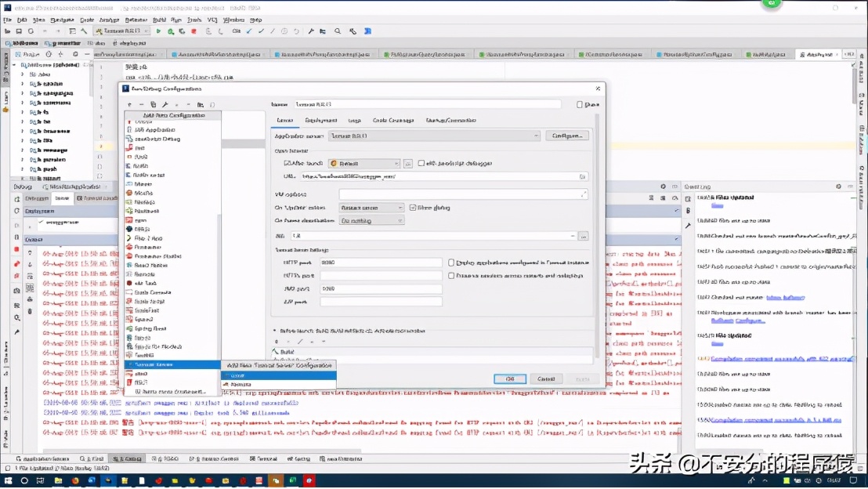The height and width of the screenshot is (489, 868).
Task: Copy configuration icon in dialog toolbar
Action: pyautogui.click(x=154, y=105)
